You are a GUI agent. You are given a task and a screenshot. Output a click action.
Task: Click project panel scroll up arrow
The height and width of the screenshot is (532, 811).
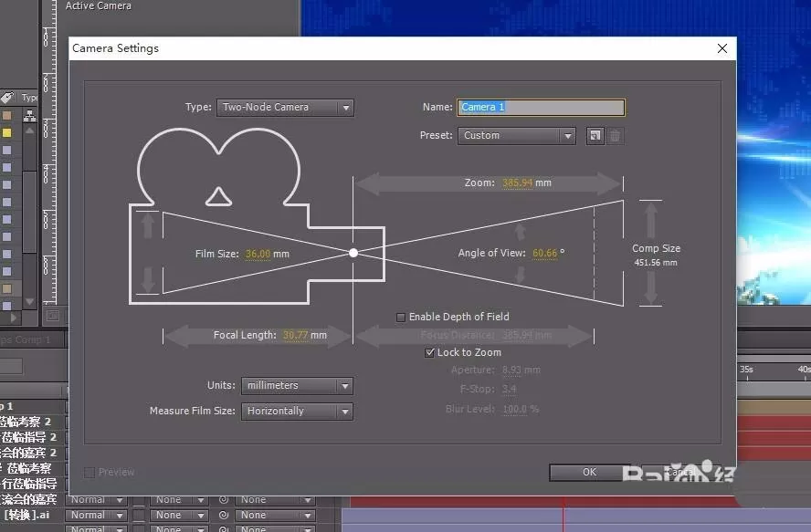tap(29, 130)
